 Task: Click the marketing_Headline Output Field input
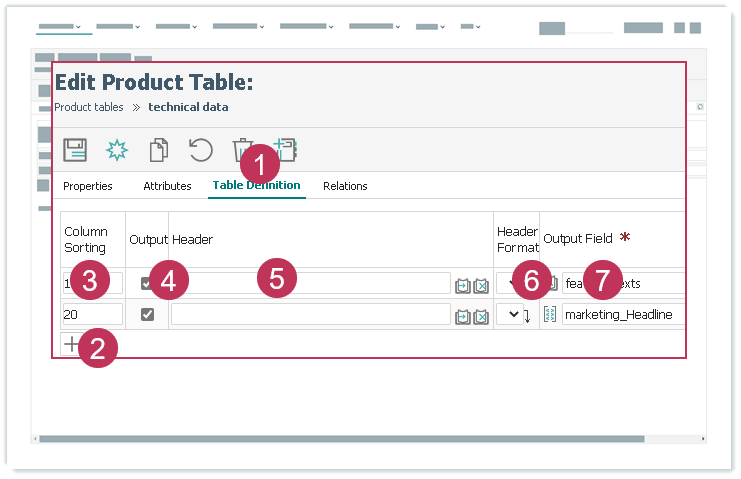tap(622, 314)
